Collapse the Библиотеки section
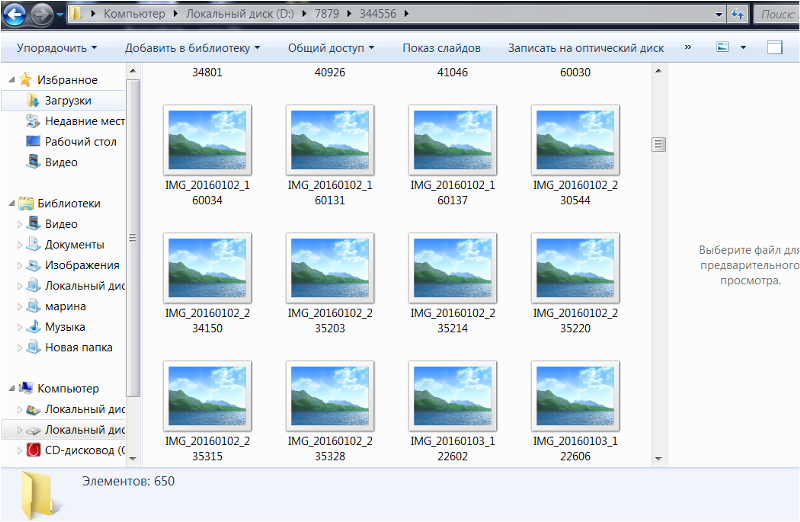Viewport: 800px width, 522px height. (12, 203)
